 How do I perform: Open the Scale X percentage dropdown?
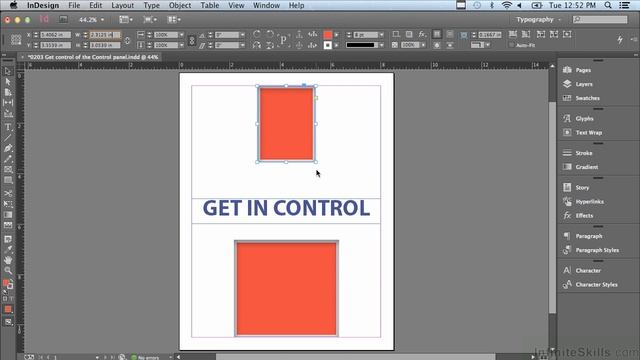click(x=181, y=35)
